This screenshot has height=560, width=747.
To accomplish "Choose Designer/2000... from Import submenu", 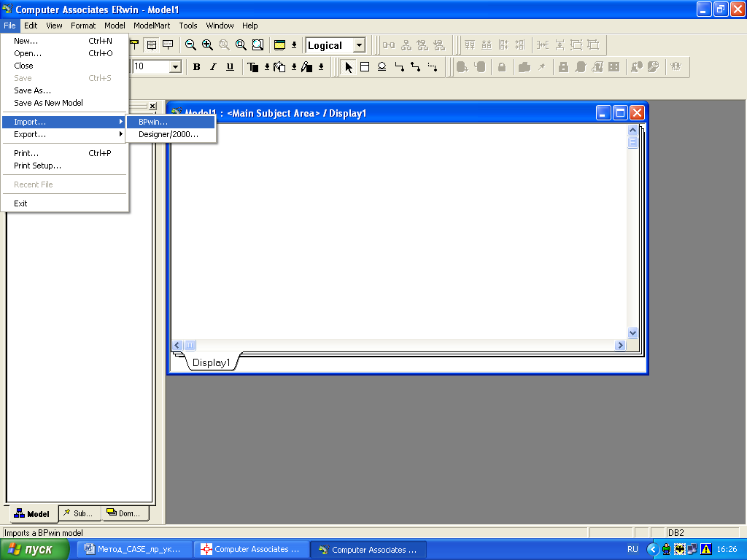I will (x=171, y=134).
